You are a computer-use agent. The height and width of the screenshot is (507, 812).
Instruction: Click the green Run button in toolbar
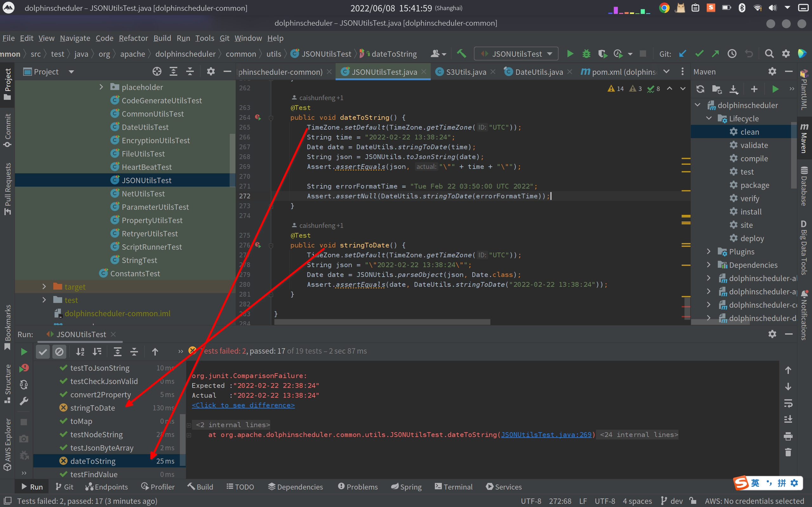click(570, 54)
